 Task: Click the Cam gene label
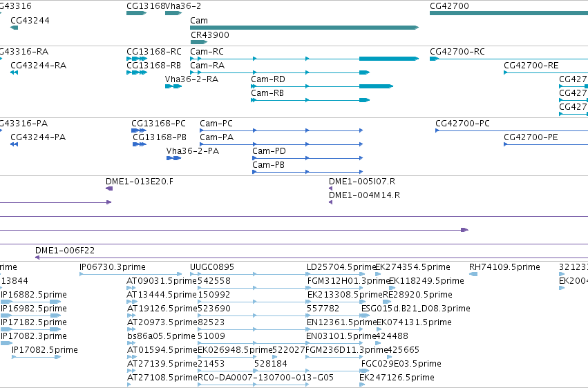199,21
